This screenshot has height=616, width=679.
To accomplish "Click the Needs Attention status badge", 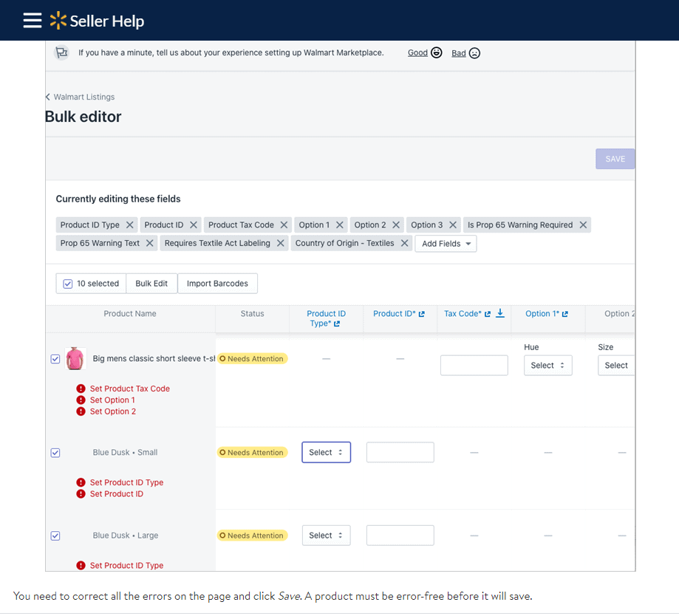I will coord(252,358).
